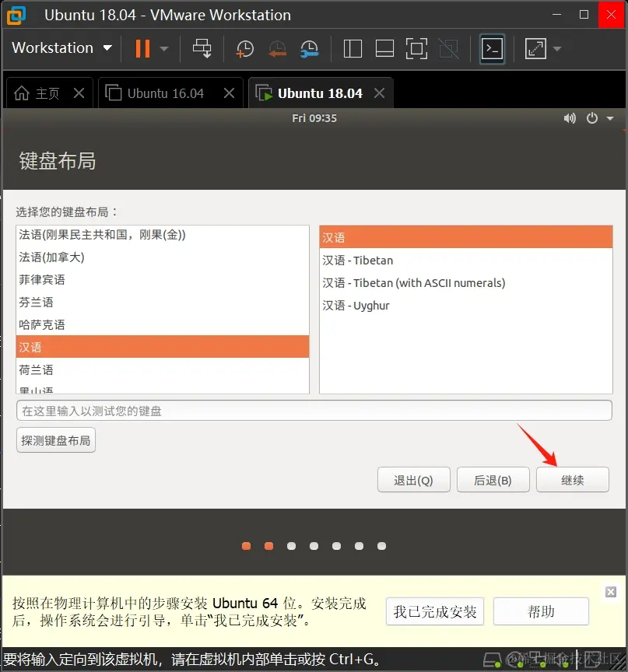This screenshot has height=672, width=628.
Task: Click the 后退(B) button
Action: (493, 480)
